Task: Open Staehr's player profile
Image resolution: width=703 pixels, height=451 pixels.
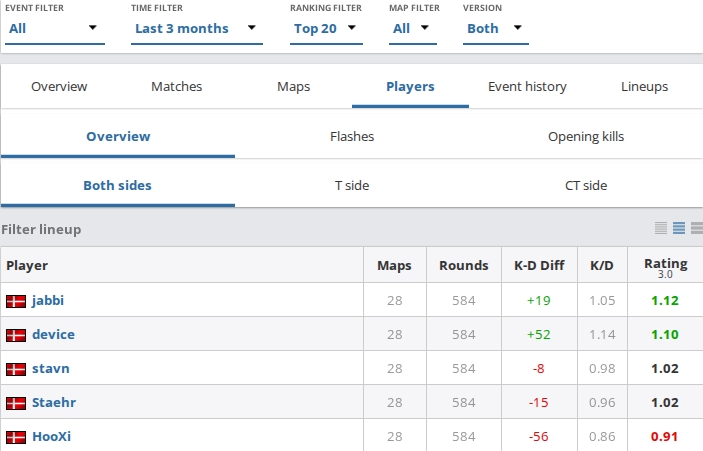Action: click(x=54, y=403)
